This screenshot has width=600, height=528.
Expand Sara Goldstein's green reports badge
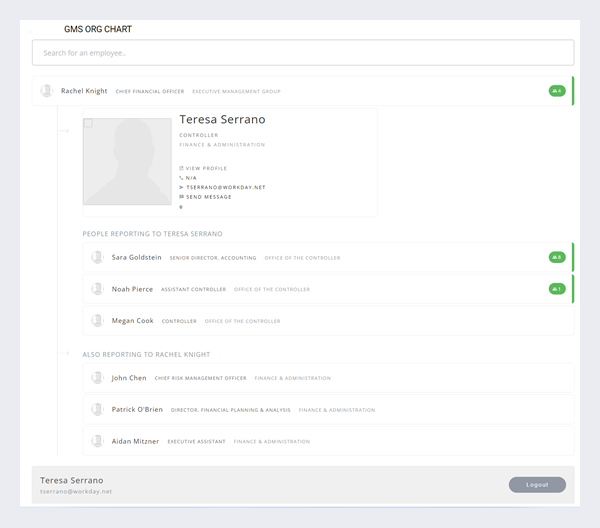pyautogui.click(x=556, y=257)
